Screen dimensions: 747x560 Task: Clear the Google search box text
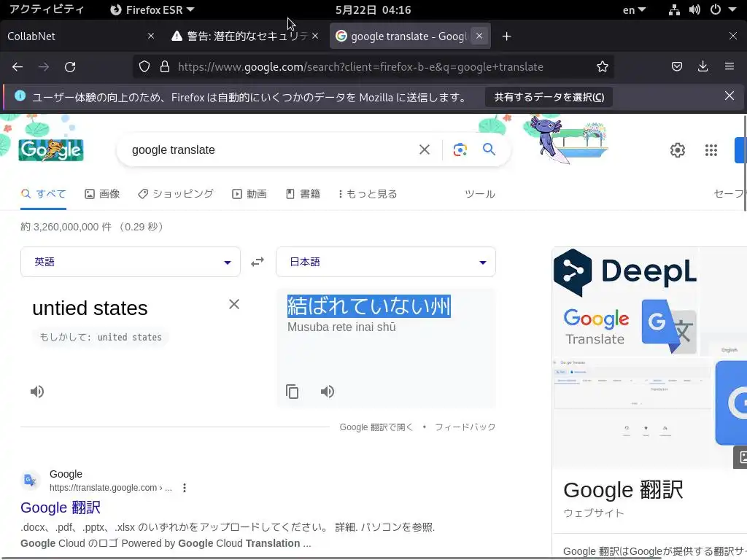(424, 149)
